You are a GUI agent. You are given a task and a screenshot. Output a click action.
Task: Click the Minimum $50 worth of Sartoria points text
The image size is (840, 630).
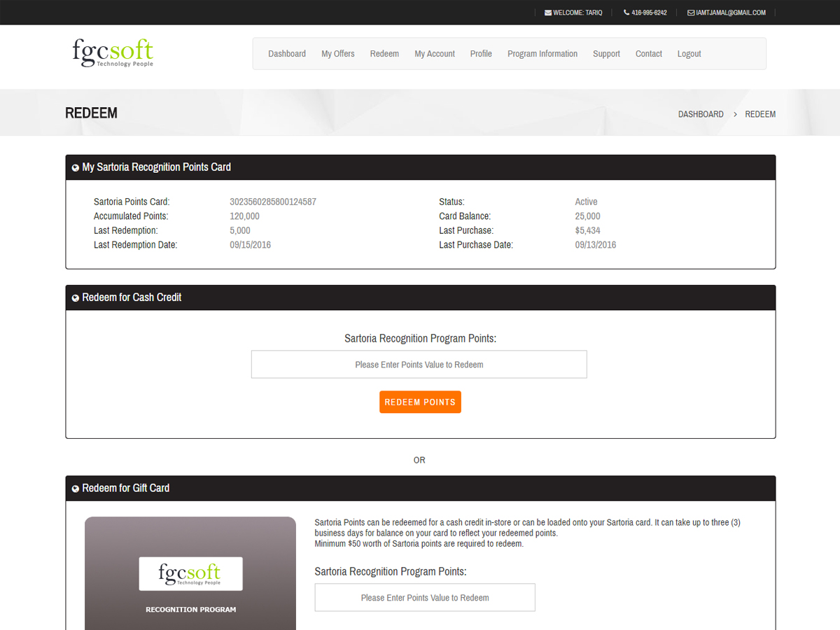(419, 544)
